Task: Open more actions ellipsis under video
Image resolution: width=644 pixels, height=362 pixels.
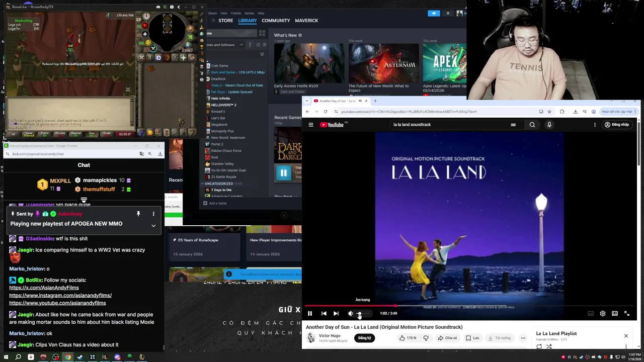Action: (523, 338)
